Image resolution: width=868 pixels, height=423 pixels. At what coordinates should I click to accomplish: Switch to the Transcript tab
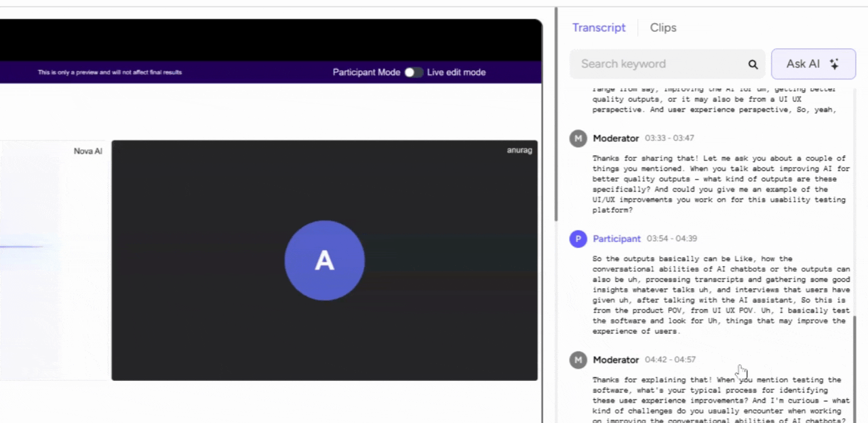(599, 27)
